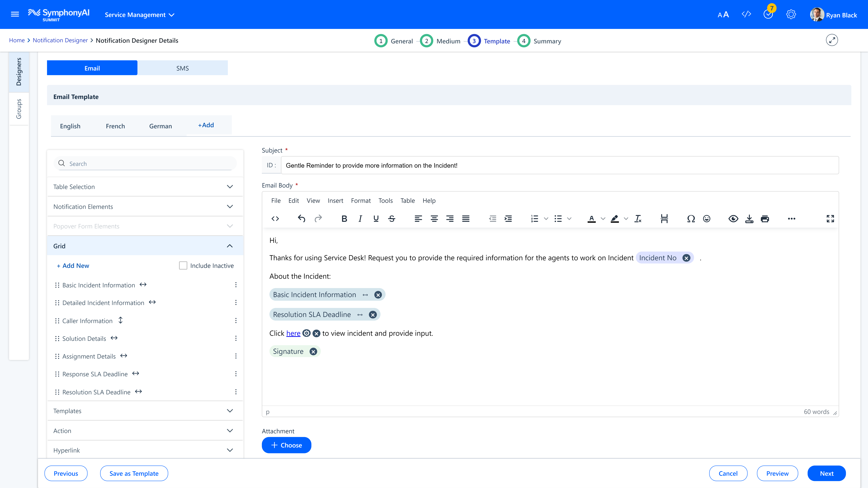Click the undo icon in the editor toolbar
This screenshot has width=868, height=488.
(301, 219)
